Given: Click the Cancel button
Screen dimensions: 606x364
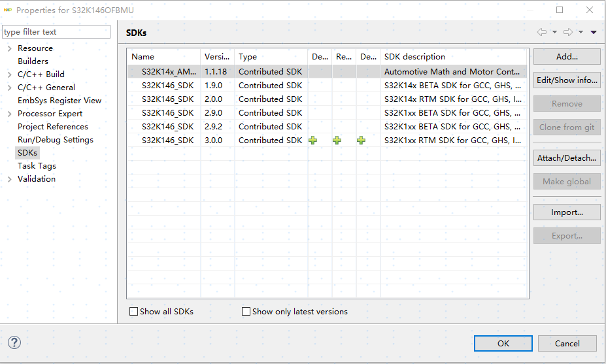Looking at the screenshot, I should point(567,344).
